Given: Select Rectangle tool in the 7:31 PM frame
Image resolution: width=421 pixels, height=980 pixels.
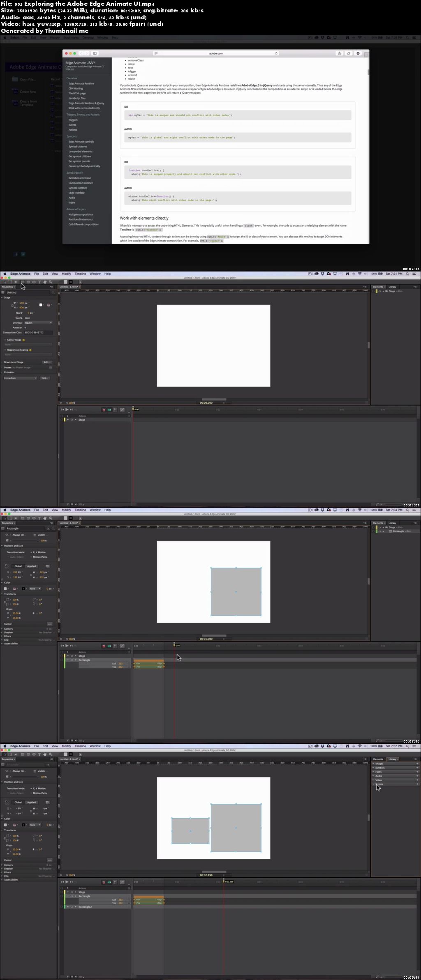Looking at the screenshot, I should click(23, 282).
